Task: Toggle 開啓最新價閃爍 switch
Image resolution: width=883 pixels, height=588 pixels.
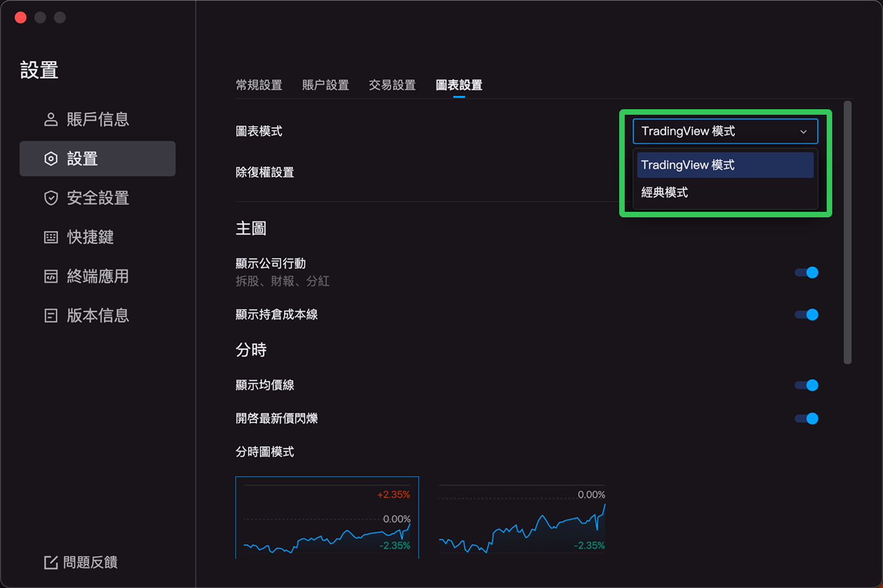Action: tap(806, 419)
